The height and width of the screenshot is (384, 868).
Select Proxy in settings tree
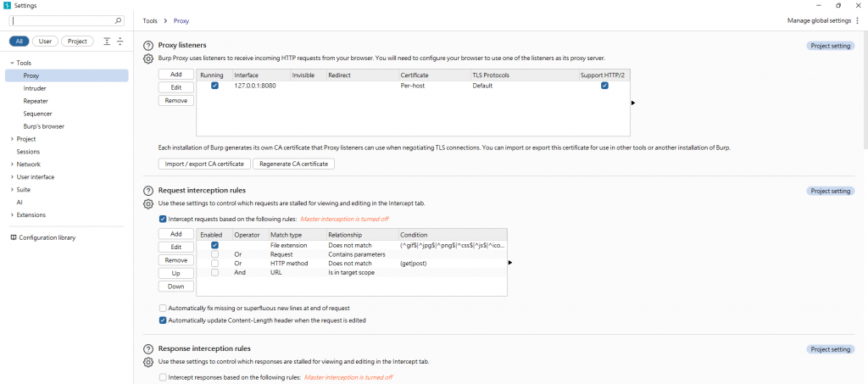67,75
